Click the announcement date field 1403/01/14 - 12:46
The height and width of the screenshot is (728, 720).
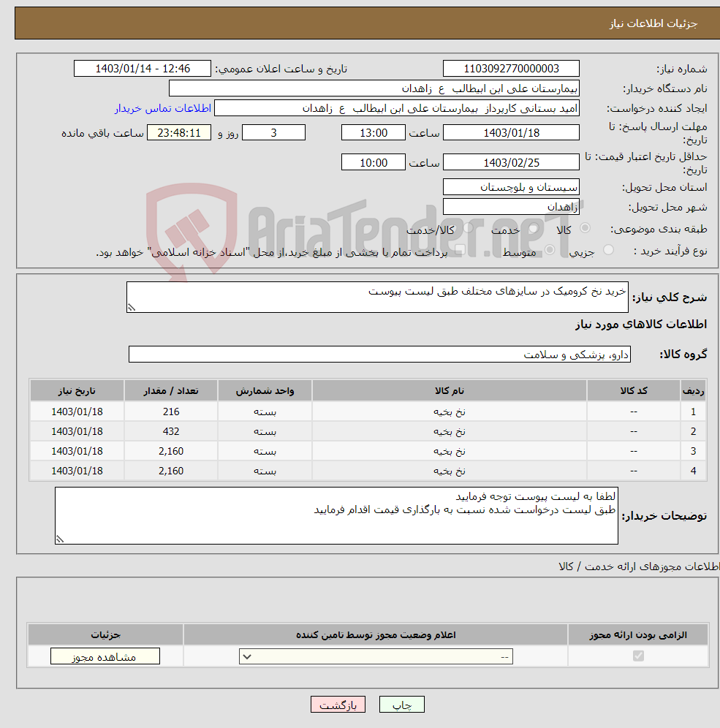(x=142, y=68)
